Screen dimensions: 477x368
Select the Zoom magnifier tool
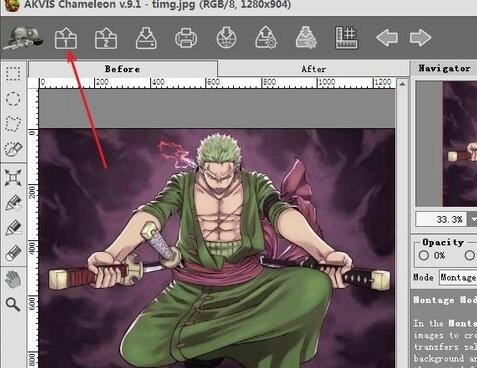pyautogui.click(x=13, y=304)
